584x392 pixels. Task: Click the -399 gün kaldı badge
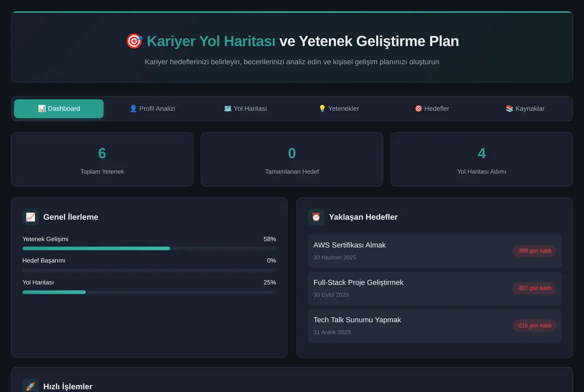[x=534, y=251]
